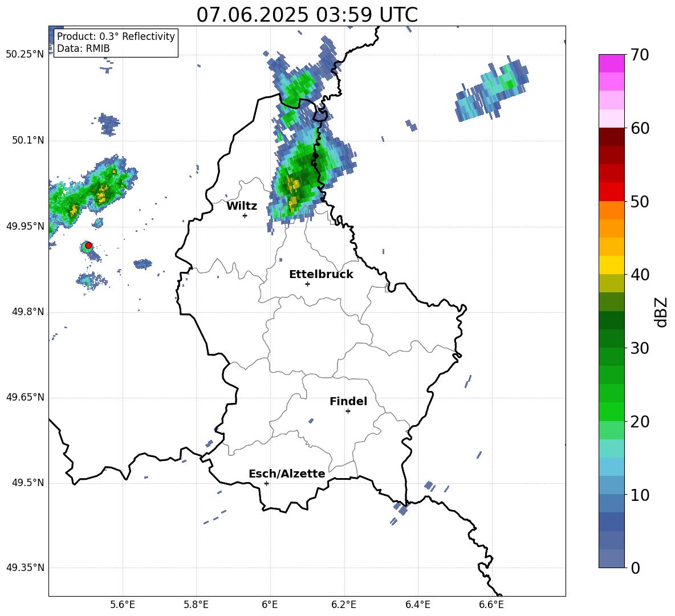The width and height of the screenshot is (675, 616).
Task: Select the 'Product: 0.3° Reflectivity' label
Action: click(116, 36)
